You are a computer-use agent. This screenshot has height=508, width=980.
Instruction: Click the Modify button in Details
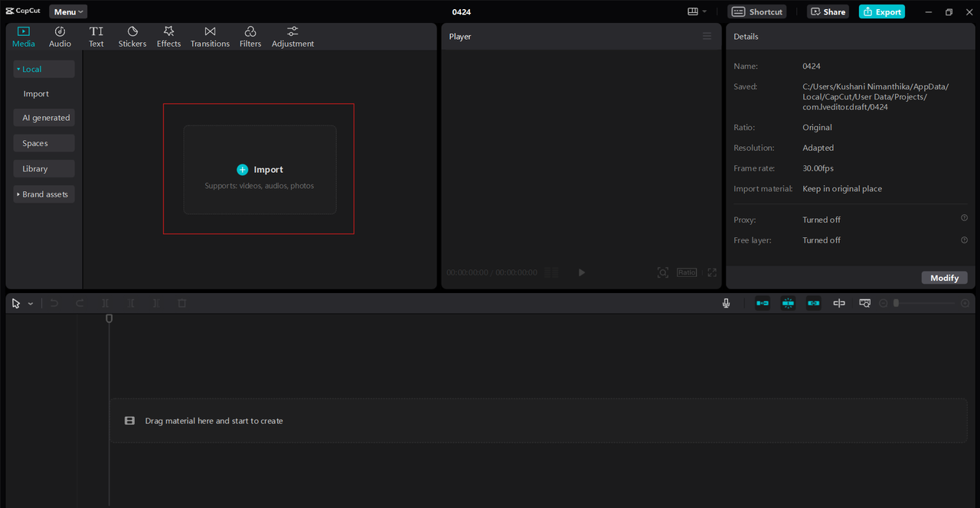pos(944,278)
